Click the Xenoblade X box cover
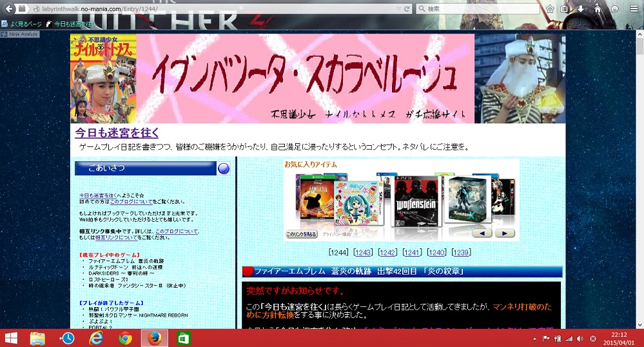The width and height of the screenshot is (644, 347). pyautogui.click(x=468, y=199)
